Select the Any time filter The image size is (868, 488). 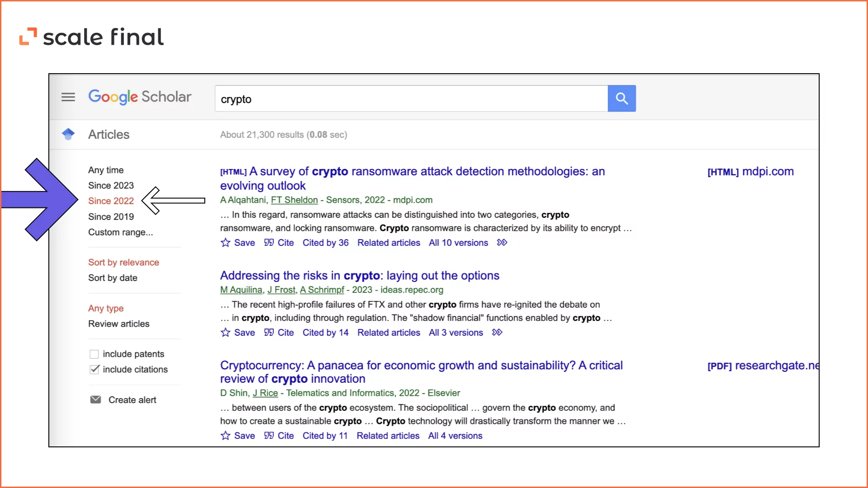(106, 170)
